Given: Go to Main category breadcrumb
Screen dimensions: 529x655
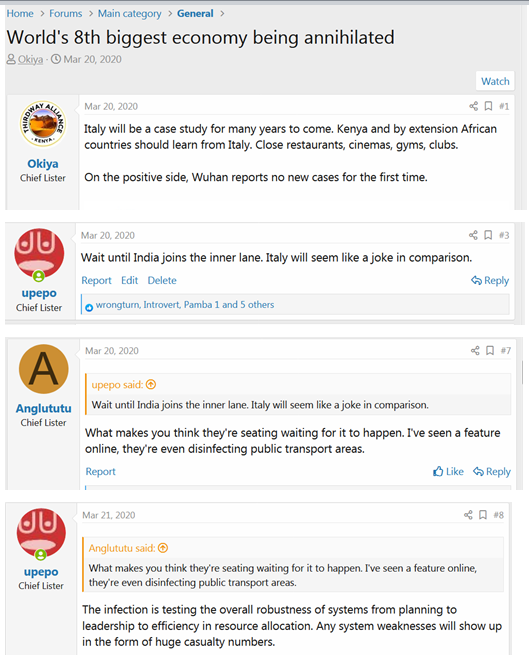Looking at the screenshot, I should [130, 13].
